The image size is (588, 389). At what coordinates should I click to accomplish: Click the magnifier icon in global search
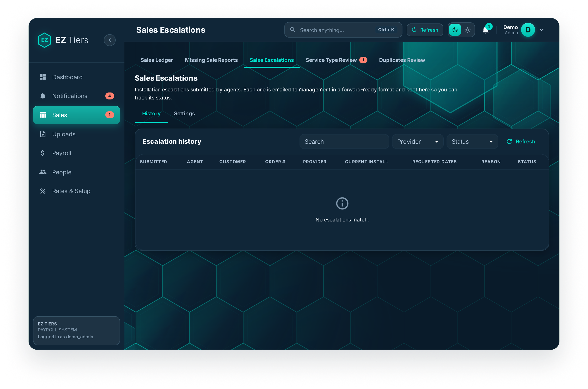(293, 30)
